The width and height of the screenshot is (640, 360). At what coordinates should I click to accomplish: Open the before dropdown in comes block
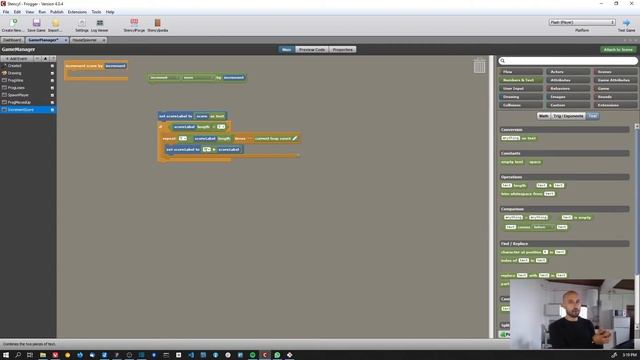tap(543, 227)
